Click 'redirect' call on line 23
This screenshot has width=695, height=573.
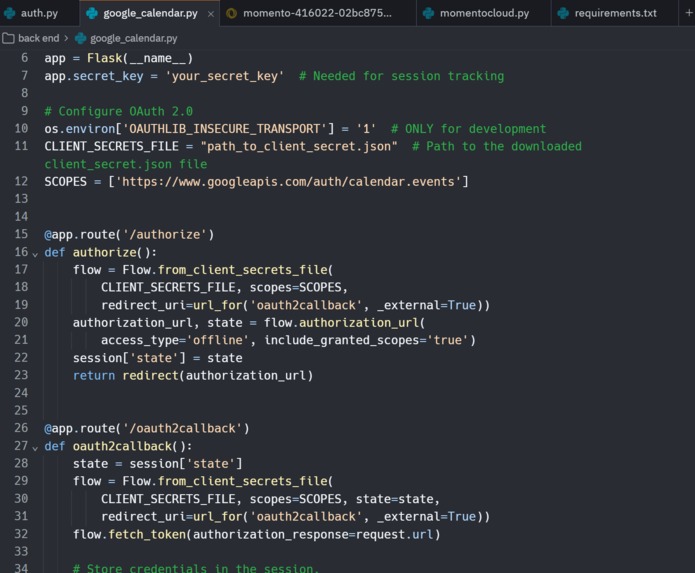point(150,375)
